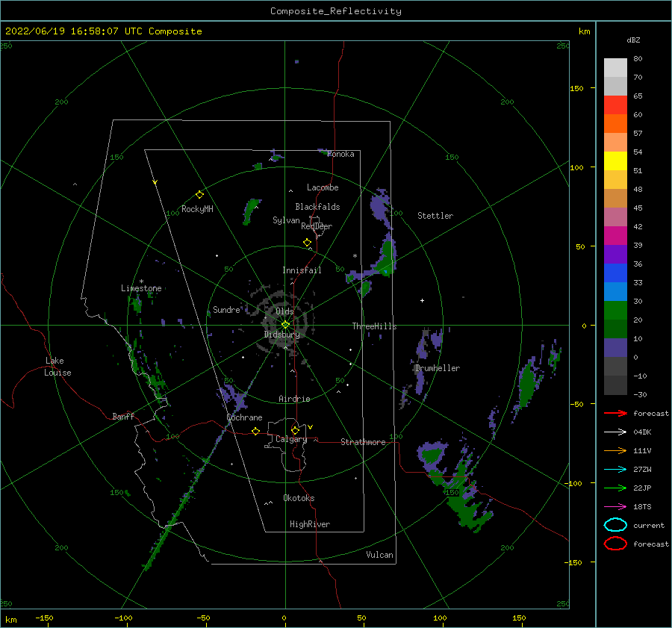Click the Airdrie label
The height and width of the screenshot is (628, 672).
click(294, 399)
